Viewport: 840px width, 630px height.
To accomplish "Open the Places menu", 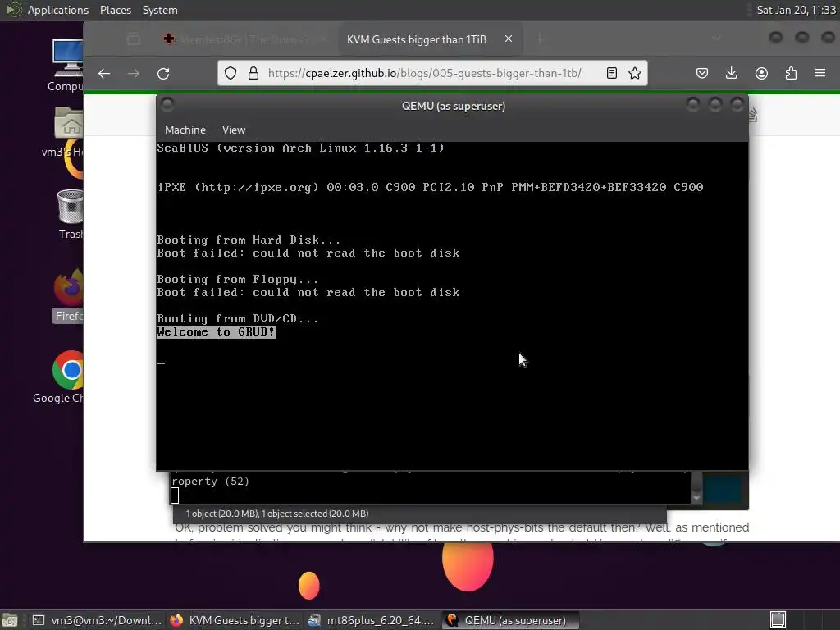I will click(115, 10).
